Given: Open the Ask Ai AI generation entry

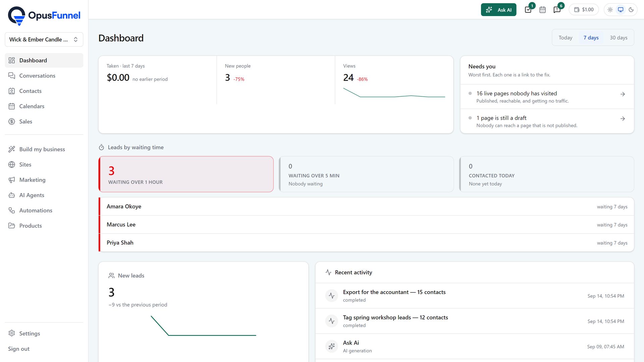Looking at the screenshot, I should click(475, 346).
